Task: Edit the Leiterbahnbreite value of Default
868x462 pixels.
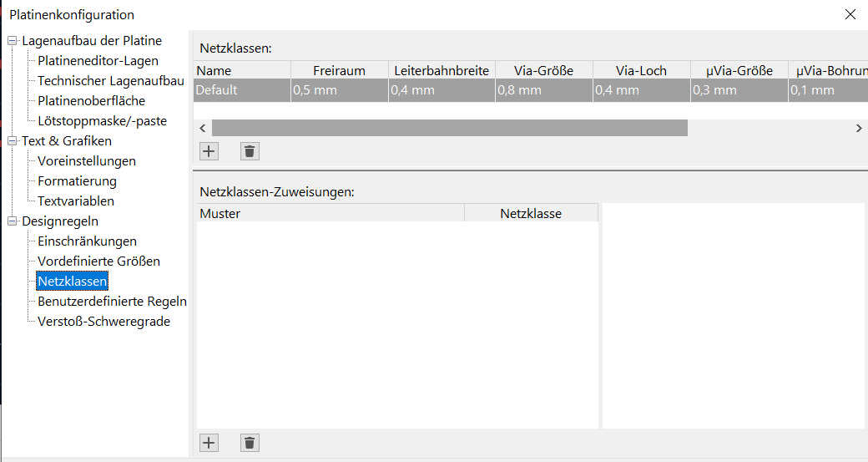Action: pos(441,90)
